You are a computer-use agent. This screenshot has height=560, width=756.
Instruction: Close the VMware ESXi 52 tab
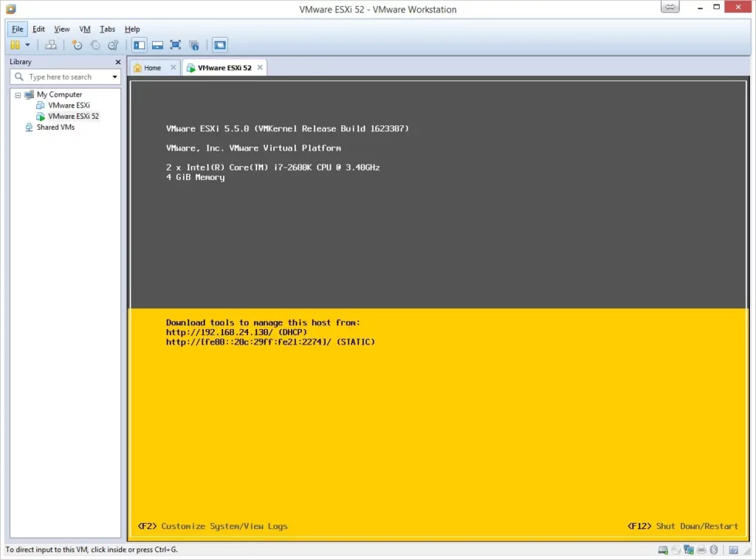point(260,67)
